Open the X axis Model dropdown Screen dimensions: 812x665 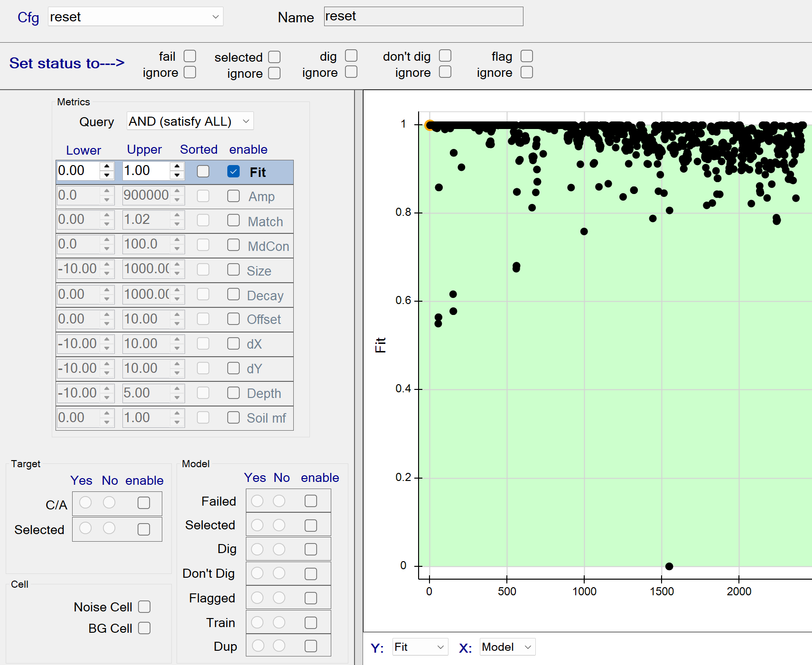(x=507, y=647)
